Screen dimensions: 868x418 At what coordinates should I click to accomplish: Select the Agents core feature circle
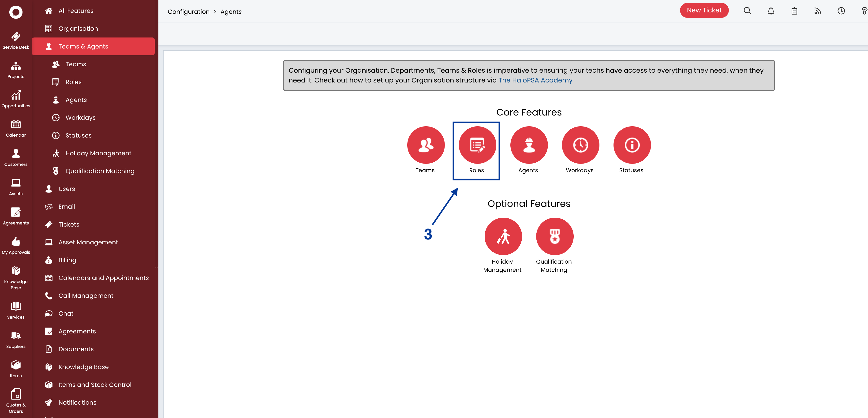click(529, 145)
